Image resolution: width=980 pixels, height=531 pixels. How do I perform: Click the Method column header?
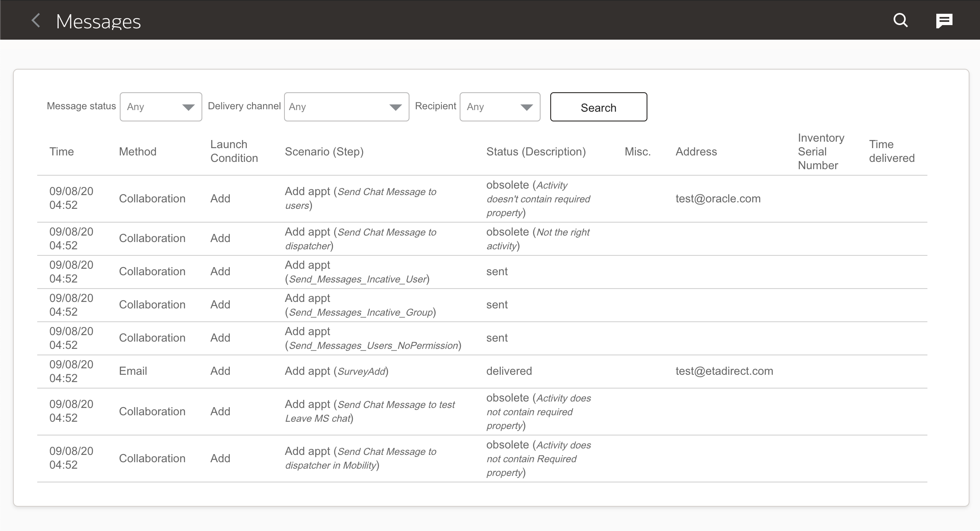(x=138, y=152)
